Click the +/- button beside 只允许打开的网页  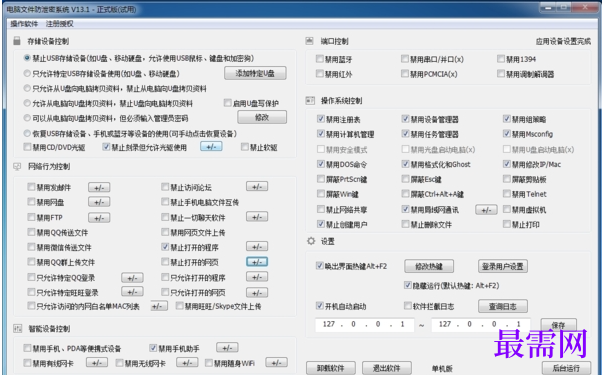coord(257,293)
